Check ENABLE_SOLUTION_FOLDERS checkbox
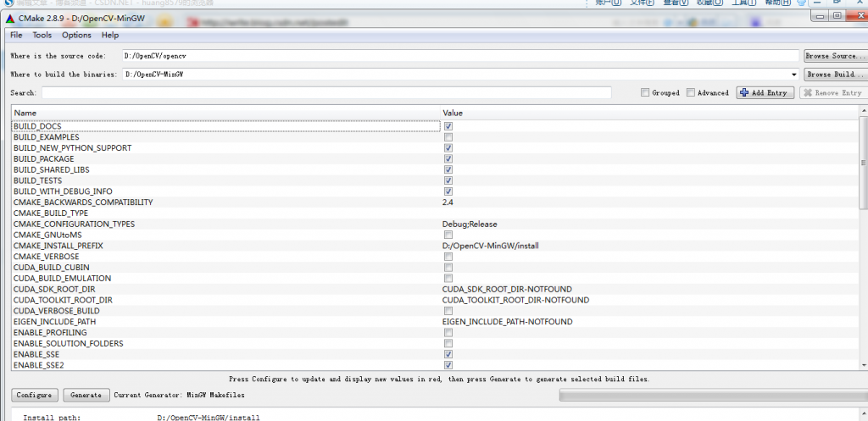Viewport: 868px width, 421px height. point(448,344)
